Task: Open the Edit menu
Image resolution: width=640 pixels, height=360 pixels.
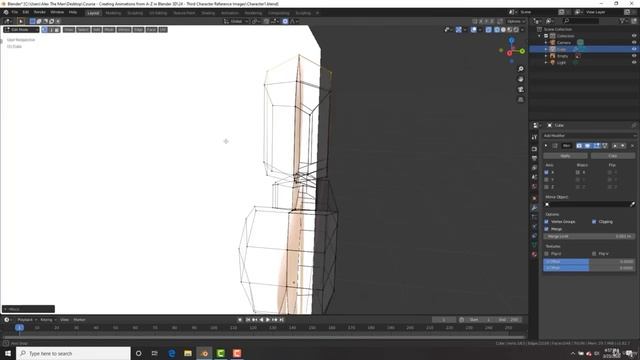Action: pos(26,12)
